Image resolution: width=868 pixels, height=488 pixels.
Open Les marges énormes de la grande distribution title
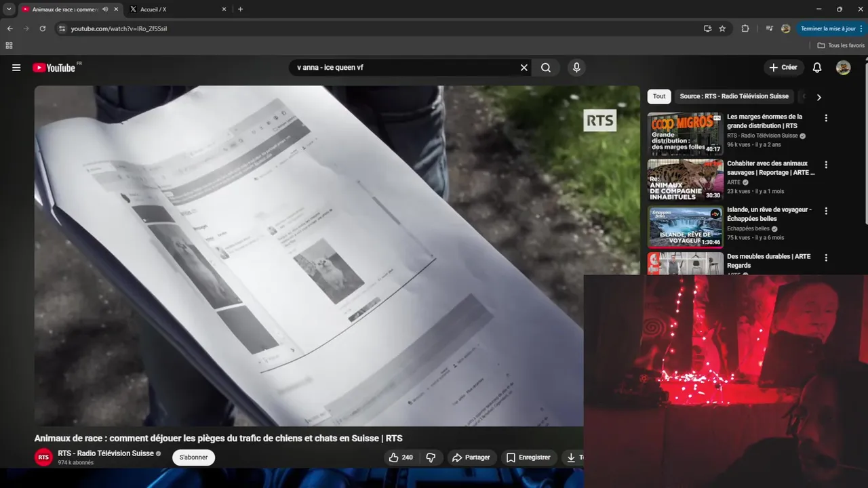tap(765, 121)
